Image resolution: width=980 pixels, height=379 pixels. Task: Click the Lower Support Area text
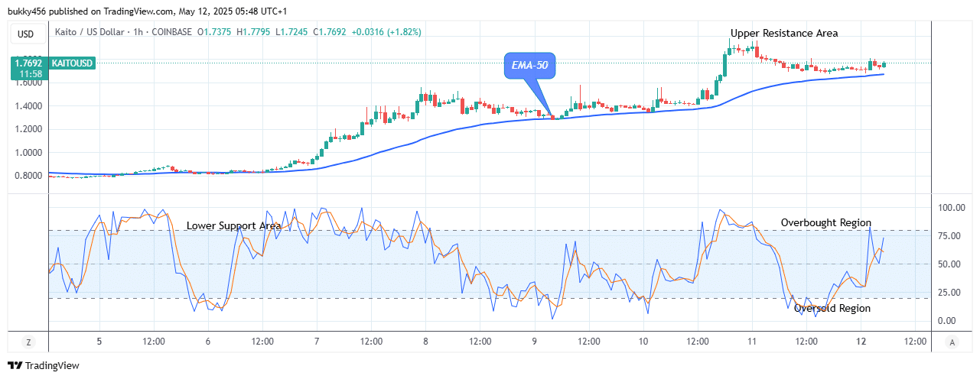click(233, 226)
